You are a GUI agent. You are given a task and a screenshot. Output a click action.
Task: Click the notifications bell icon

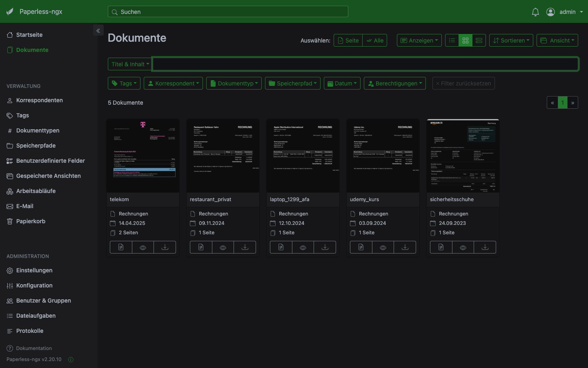tap(535, 12)
